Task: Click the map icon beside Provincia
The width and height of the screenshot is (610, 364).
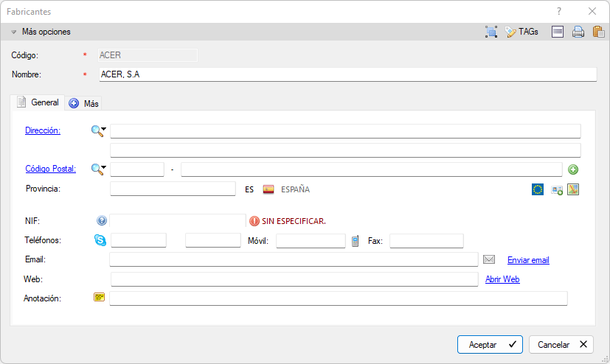Action: pos(573,189)
